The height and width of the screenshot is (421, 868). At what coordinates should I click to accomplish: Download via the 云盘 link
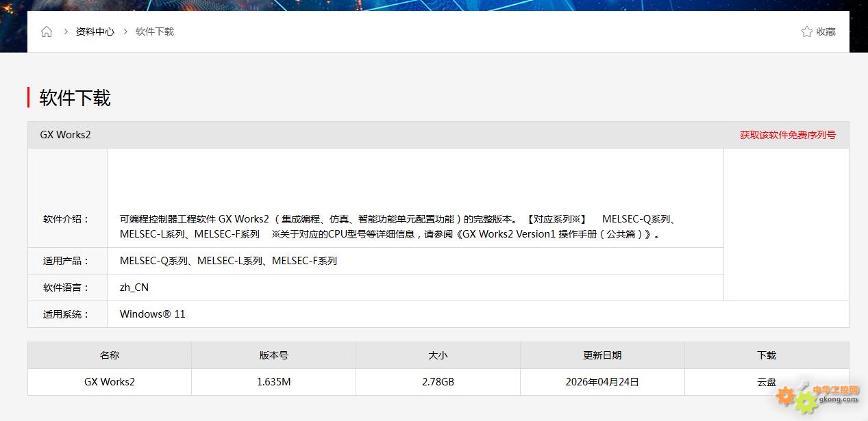coord(767,382)
